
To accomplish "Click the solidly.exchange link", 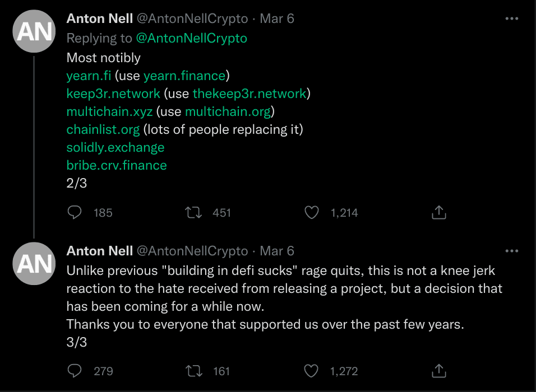I will (x=115, y=147).
